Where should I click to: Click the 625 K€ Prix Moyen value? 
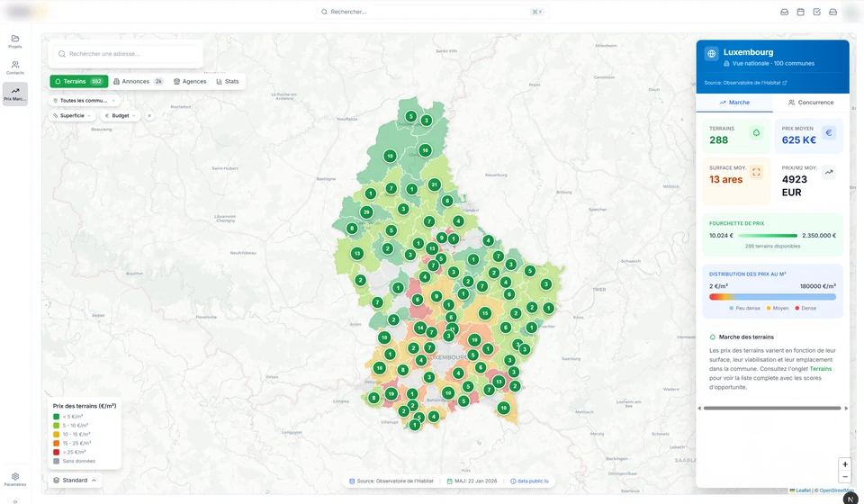click(798, 139)
